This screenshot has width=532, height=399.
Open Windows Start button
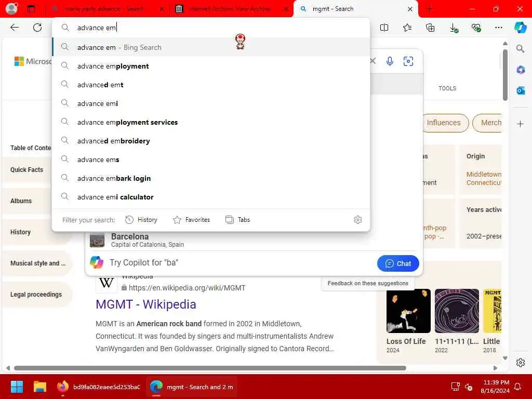click(x=17, y=387)
